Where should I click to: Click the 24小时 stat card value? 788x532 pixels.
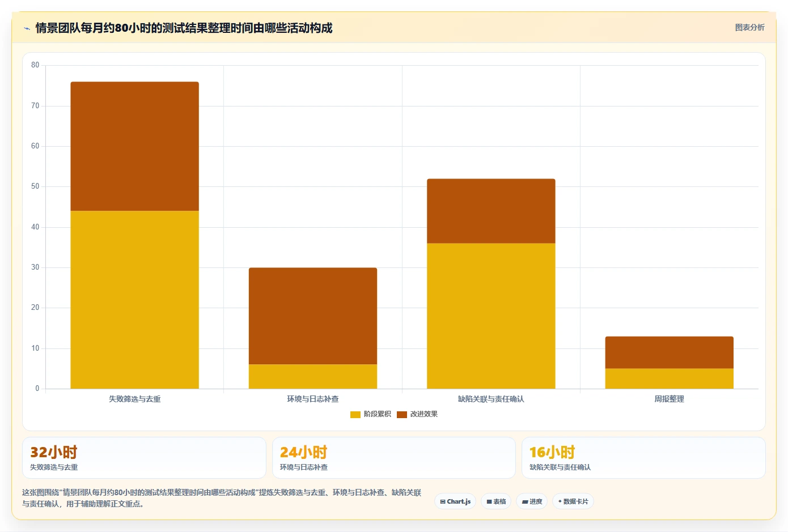click(303, 452)
